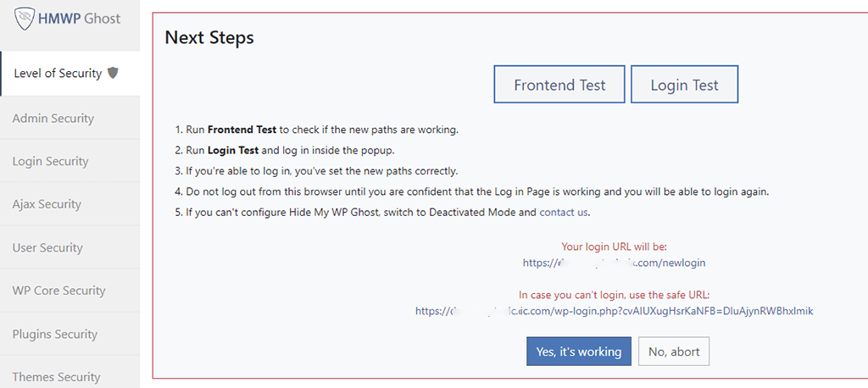Go to Login Security settings
This screenshot has height=388, width=868.
[x=51, y=161]
